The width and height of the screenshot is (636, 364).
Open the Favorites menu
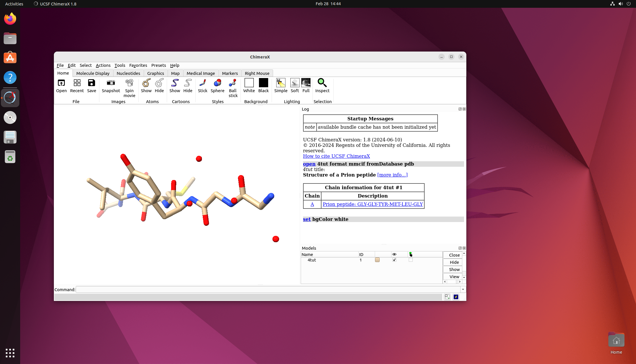(x=138, y=65)
